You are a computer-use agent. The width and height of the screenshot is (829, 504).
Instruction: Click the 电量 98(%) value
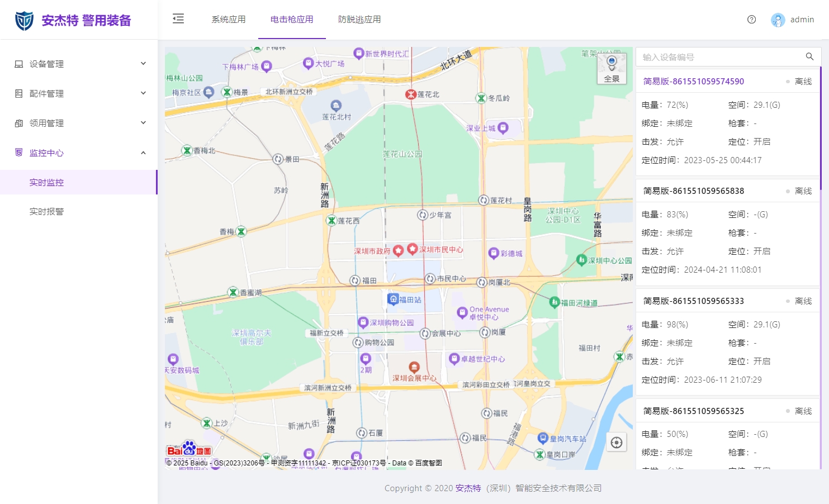[x=678, y=325]
